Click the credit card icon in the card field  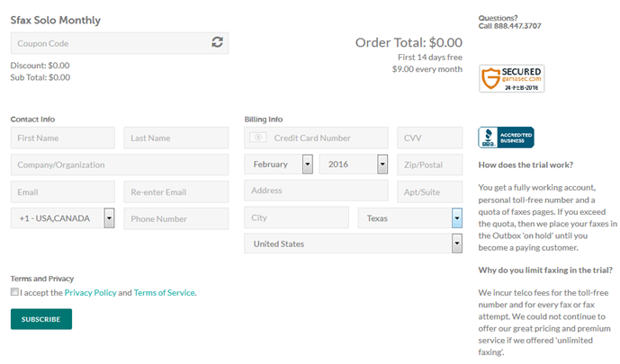[258, 138]
